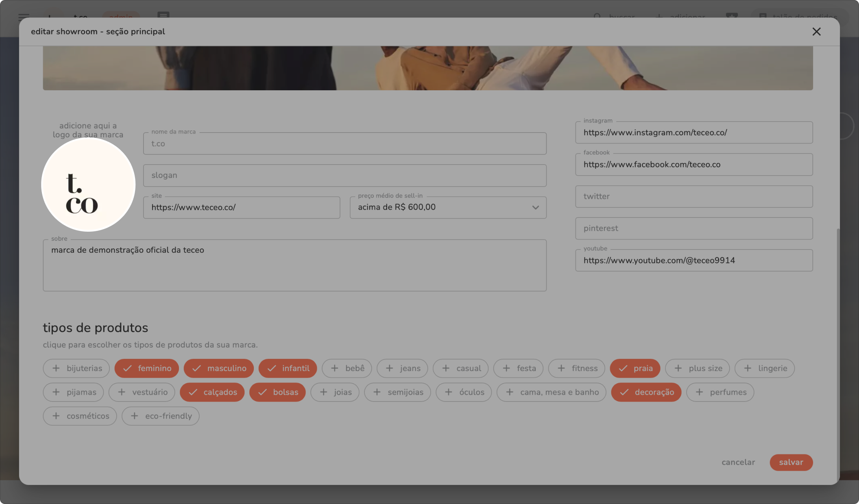This screenshot has width=859, height=504.
Task: Add the perfumes product type
Action: (720, 392)
